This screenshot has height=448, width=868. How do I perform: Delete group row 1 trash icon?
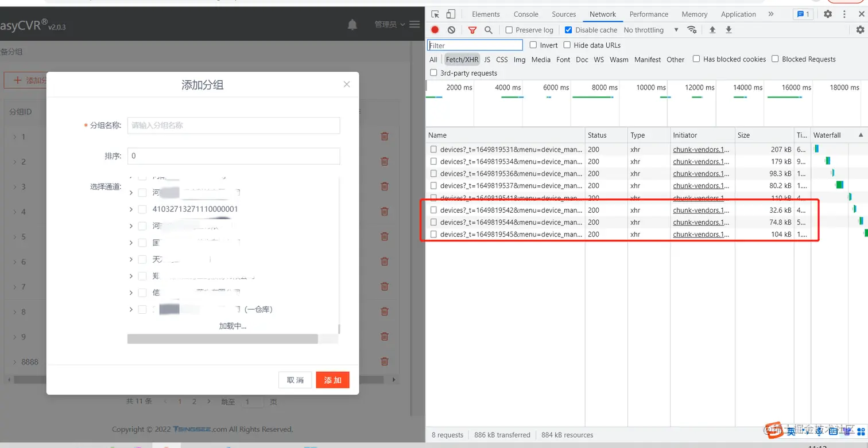pos(385,137)
